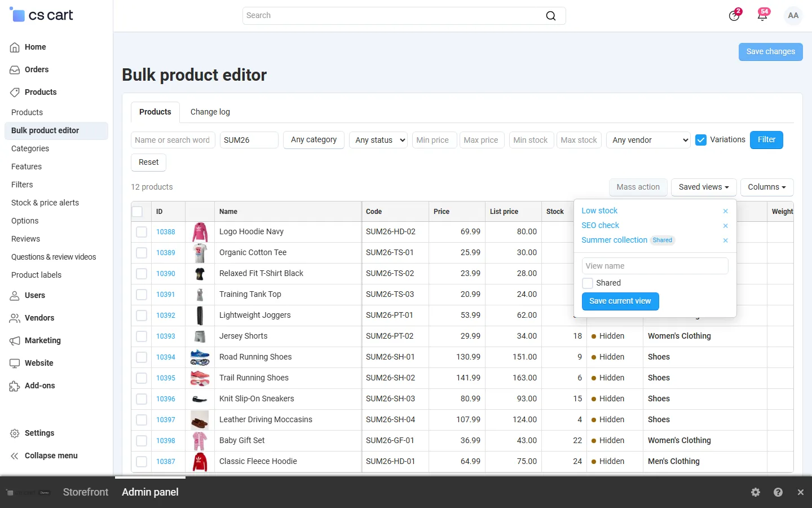
Task: Open Categories in the sidebar
Action: point(30,148)
